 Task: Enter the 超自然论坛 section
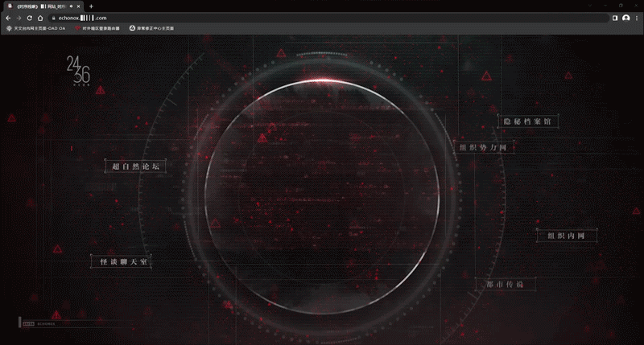click(x=135, y=166)
